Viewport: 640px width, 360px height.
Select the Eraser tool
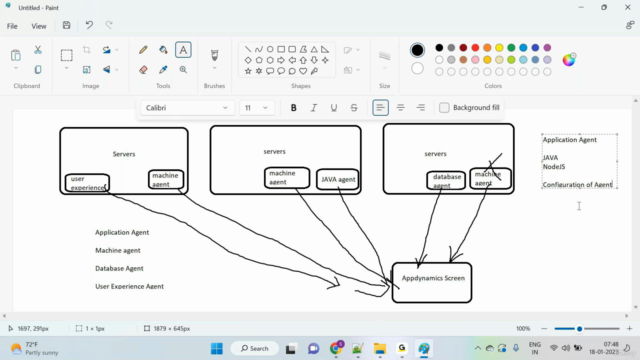[143, 70]
